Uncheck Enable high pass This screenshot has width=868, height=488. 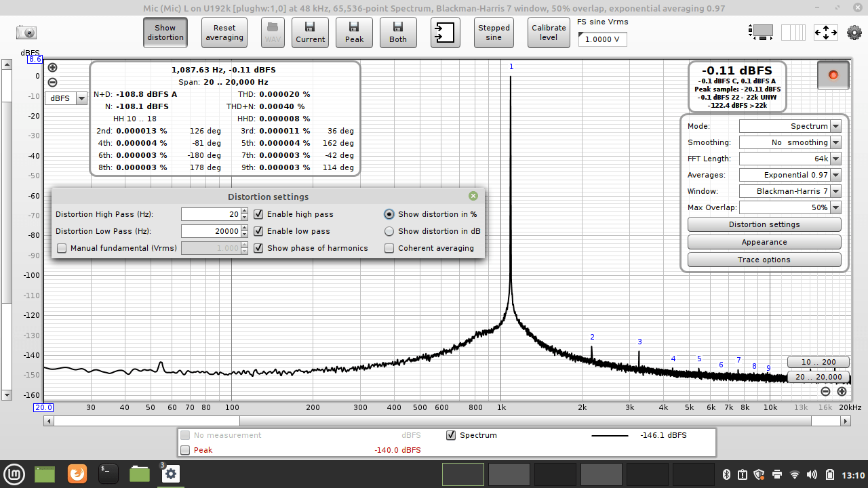pos(258,214)
